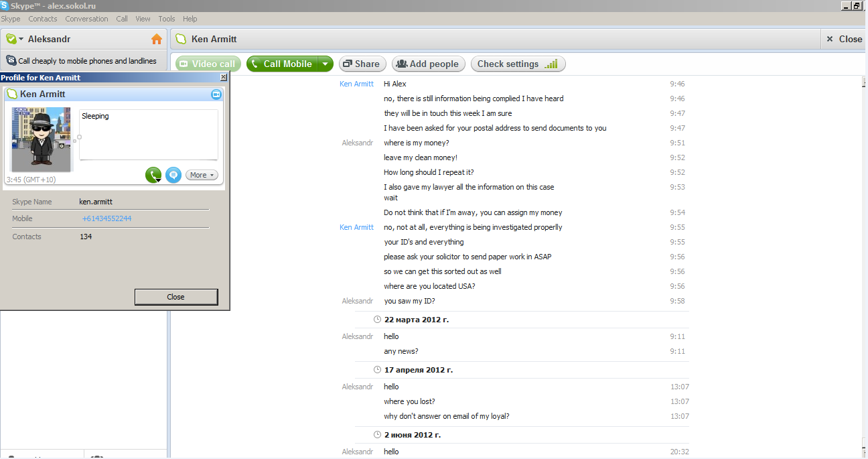Open the Skype menu
Screen dimensions: 868x459
[11, 19]
